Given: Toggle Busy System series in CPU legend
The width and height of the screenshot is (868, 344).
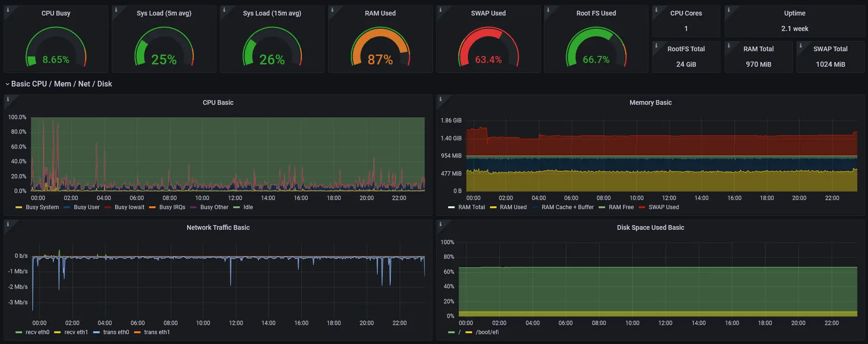Looking at the screenshot, I should pyautogui.click(x=42, y=207).
